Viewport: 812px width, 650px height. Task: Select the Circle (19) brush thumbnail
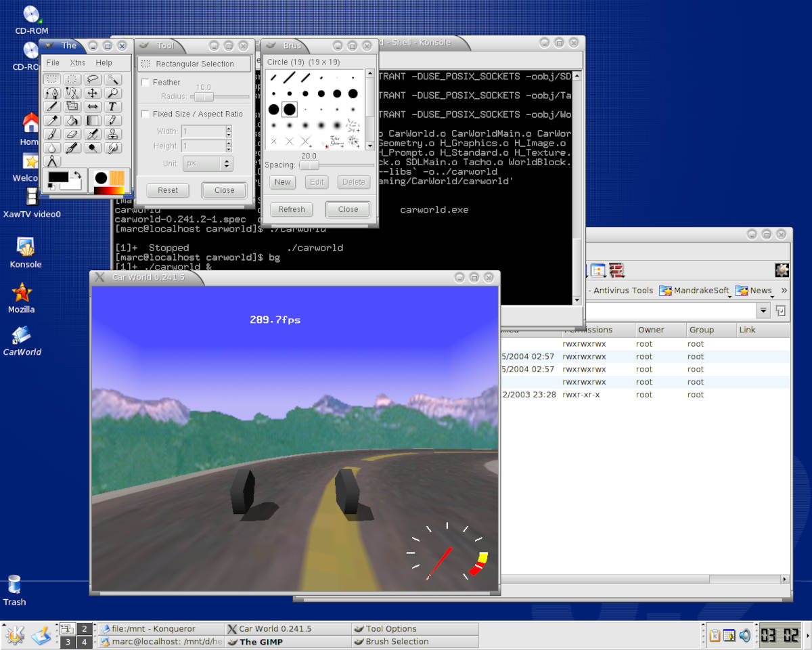point(290,109)
